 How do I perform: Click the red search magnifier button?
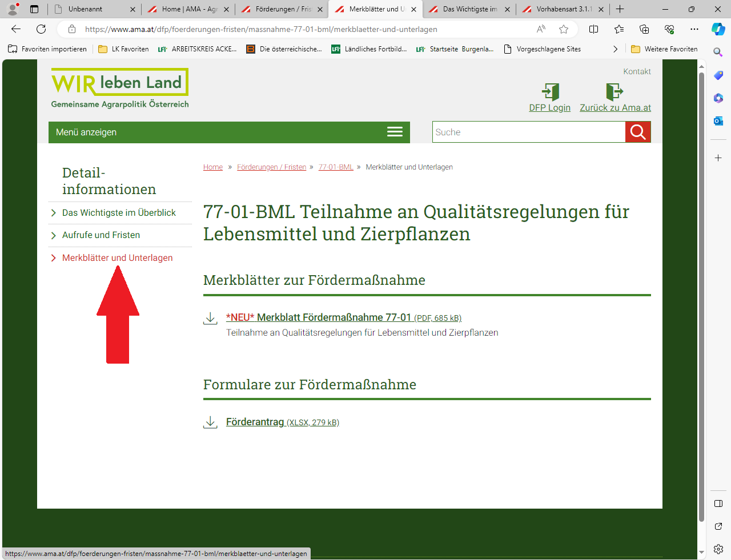[638, 132]
